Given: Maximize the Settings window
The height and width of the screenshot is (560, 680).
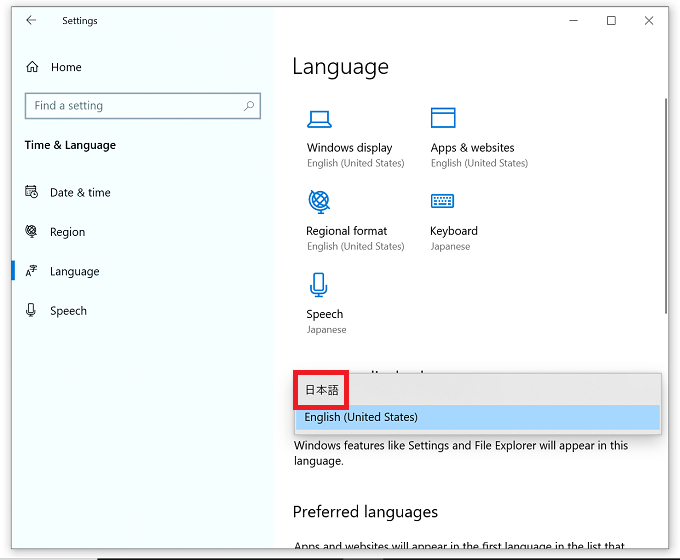Looking at the screenshot, I should pyautogui.click(x=611, y=20).
